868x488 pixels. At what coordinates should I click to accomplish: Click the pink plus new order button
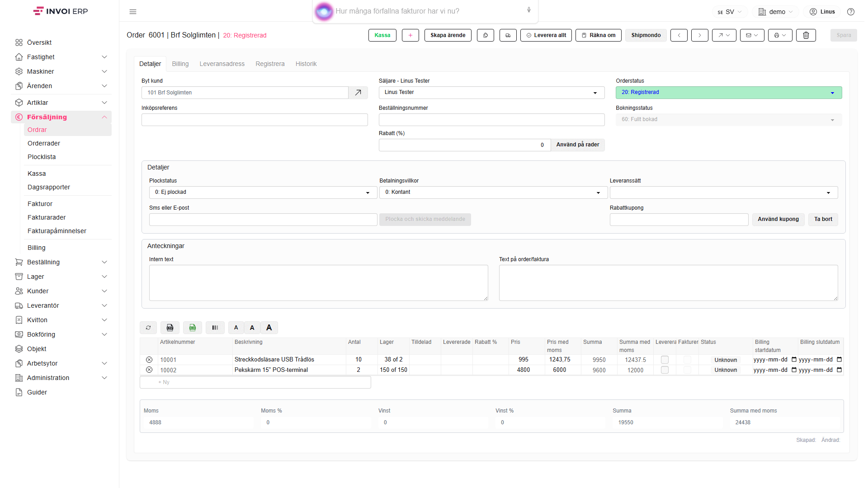(x=410, y=35)
